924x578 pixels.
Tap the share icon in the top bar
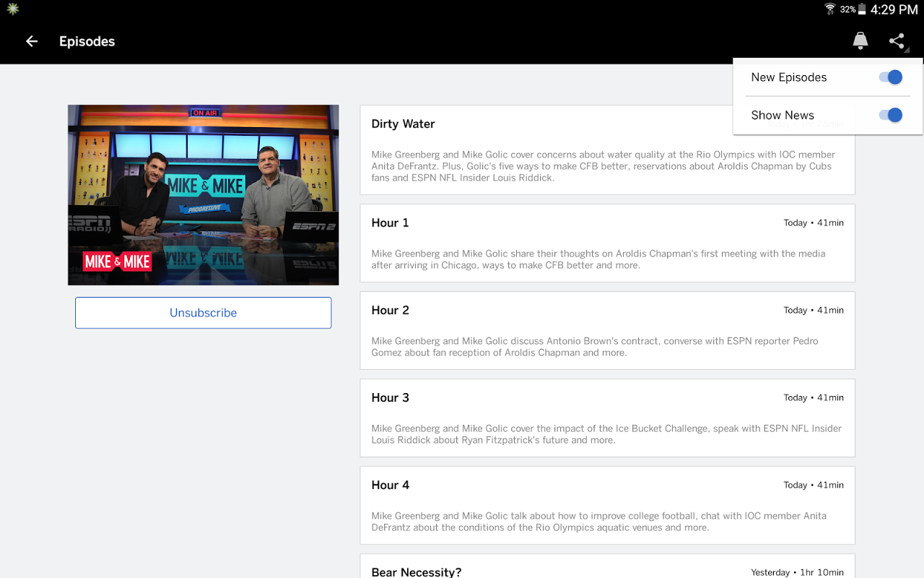(x=897, y=41)
